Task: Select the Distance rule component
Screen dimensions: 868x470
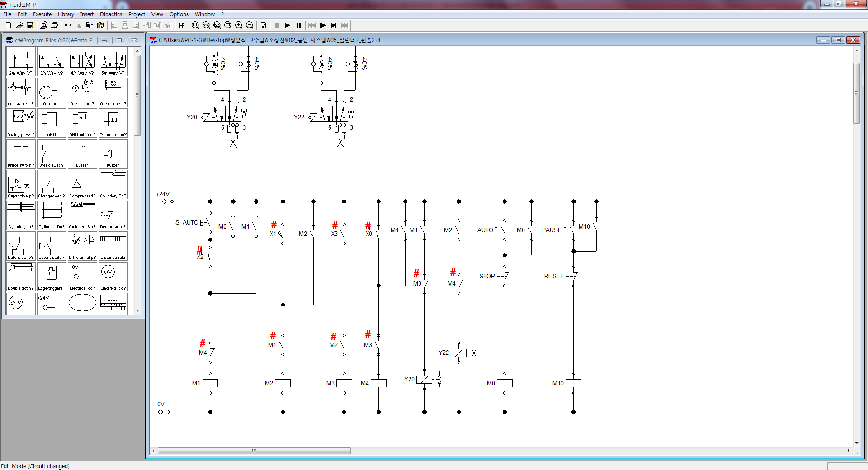Action: (113, 246)
